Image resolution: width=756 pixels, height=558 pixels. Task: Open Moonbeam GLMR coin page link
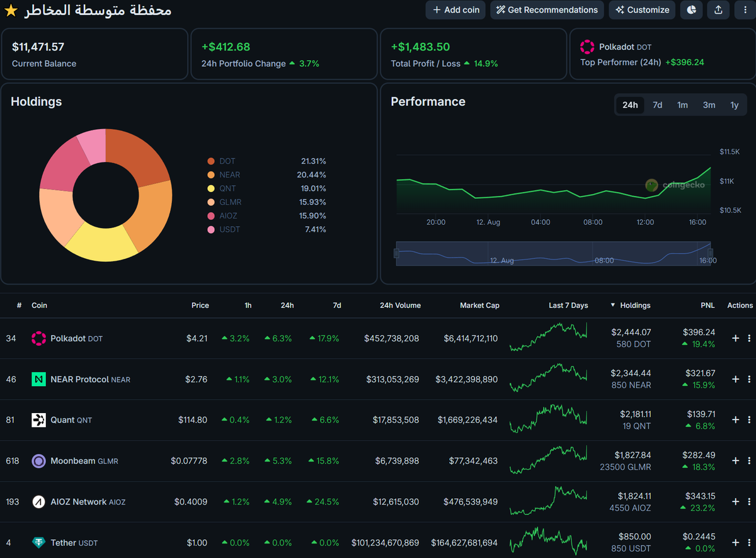click(x=84, y=461)
